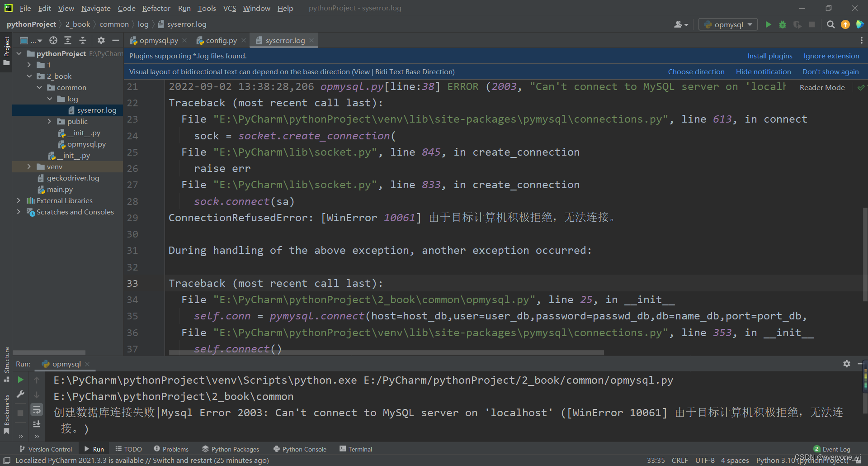The width and height of the screenshot is (868, 466).
Task: Click Collapse All icon in Project panel
Action: pyautogui.click(x=83, y=40)
